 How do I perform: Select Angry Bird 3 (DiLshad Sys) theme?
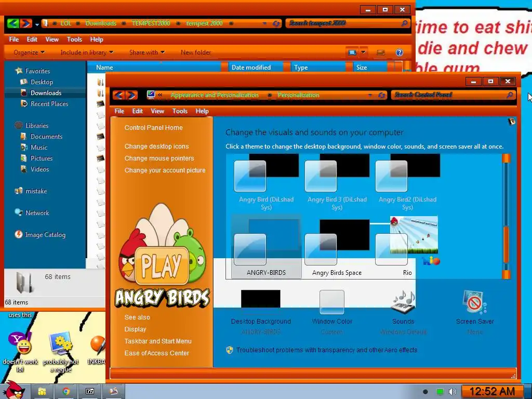pyautogui.click(x=337, y=182)
